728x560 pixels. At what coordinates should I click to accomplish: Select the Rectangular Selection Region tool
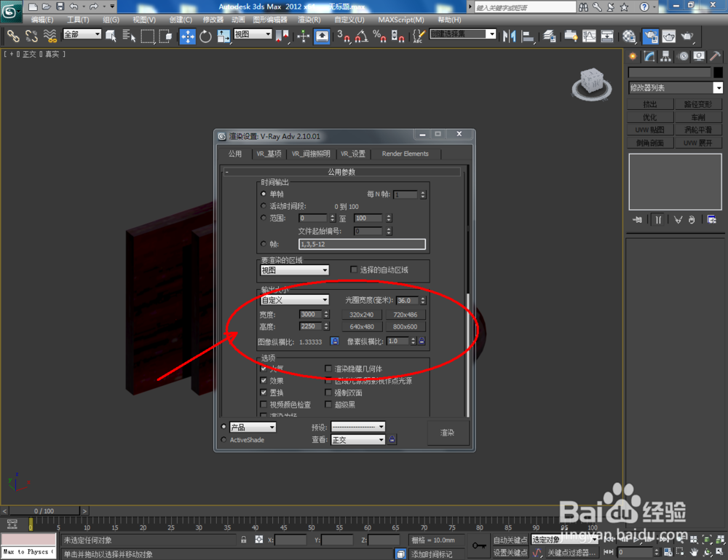click(148, 36)
